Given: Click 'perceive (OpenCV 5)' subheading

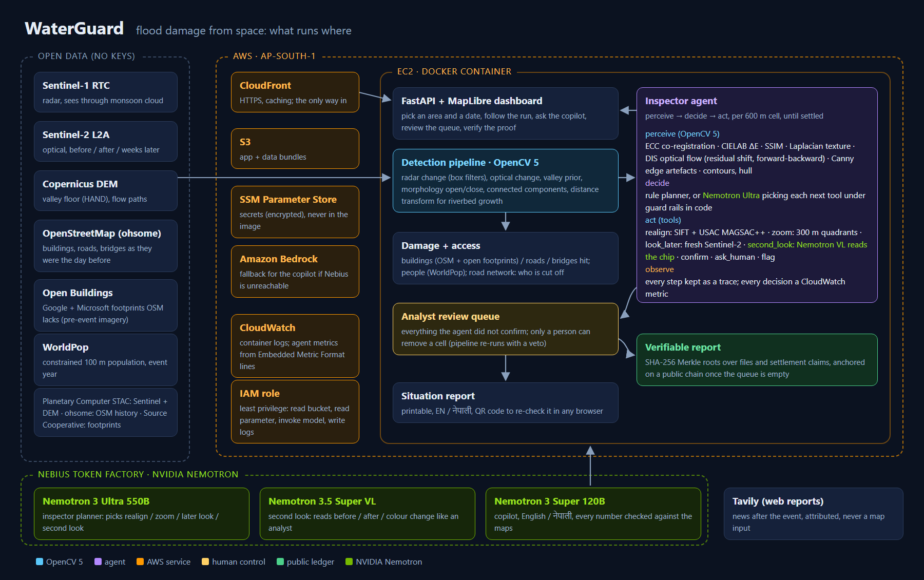Looking at the screenshot, I should click(x=682, y=134).
